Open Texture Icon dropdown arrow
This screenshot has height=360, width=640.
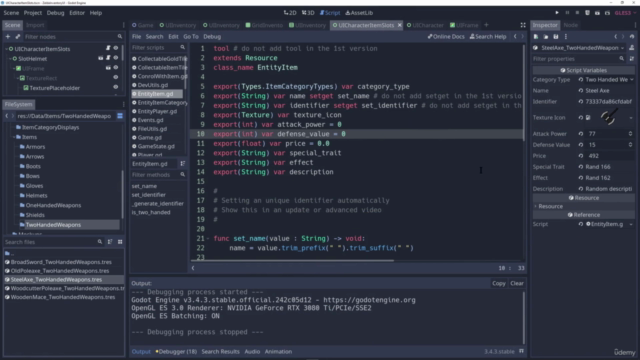click(x=631, y=118)
